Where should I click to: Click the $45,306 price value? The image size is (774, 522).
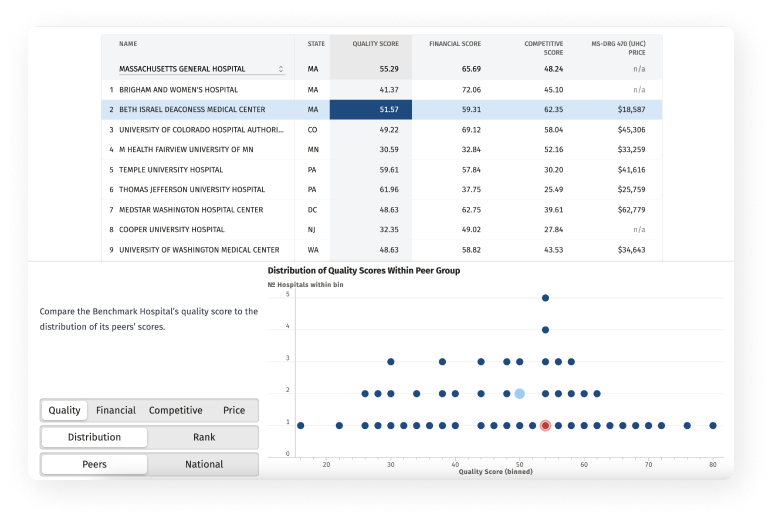631,130
